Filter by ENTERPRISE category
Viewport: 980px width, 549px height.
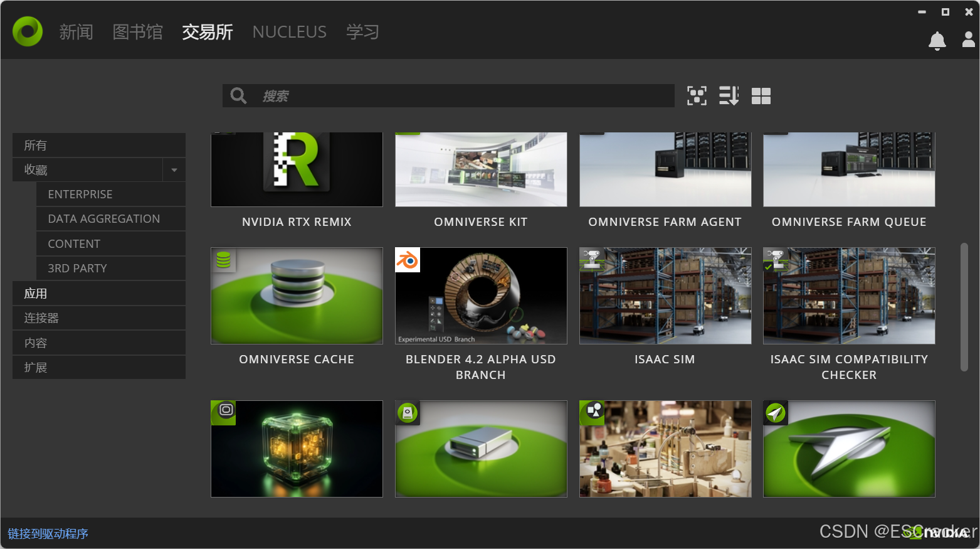[x=111, y=195]
